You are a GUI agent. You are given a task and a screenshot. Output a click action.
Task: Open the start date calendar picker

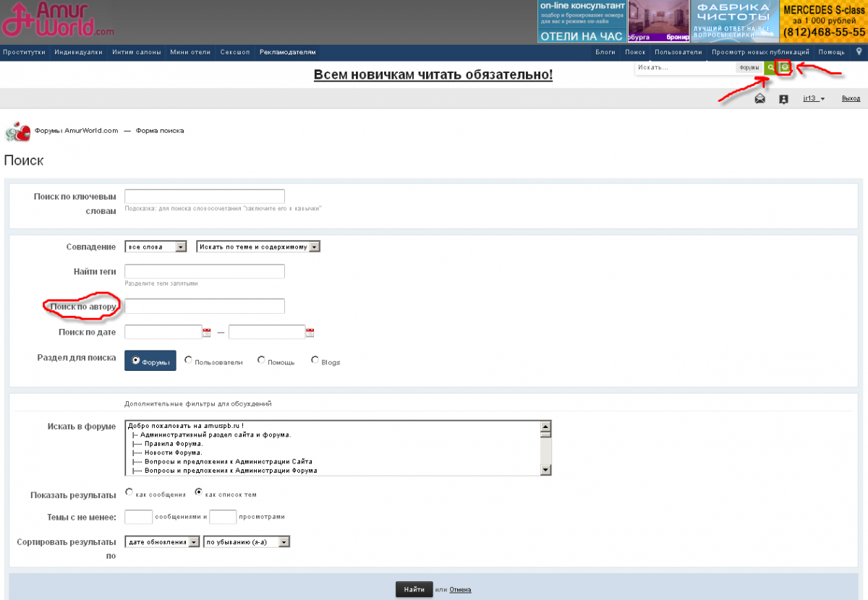click(x=206, y=333)
